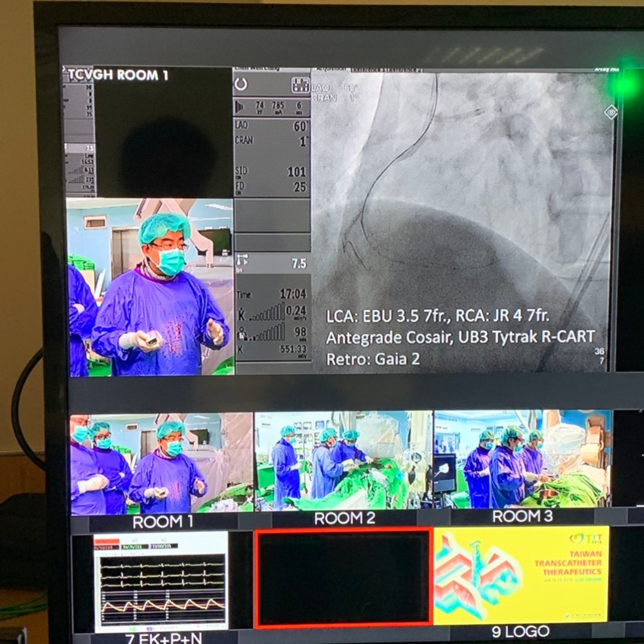This screenshot has height=644, width=644.
Task: Select the ECG waveform source thumbnail
Action: (161, 580)
